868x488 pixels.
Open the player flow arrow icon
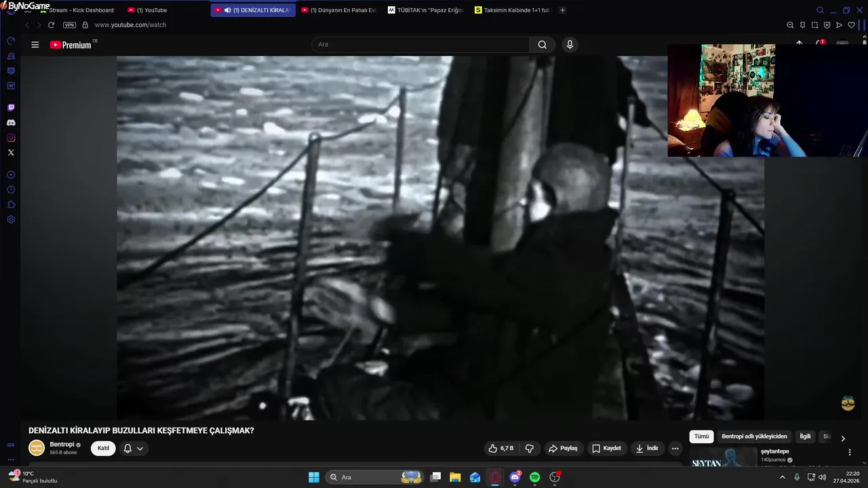pyautogui.click(x=839, y=25)
